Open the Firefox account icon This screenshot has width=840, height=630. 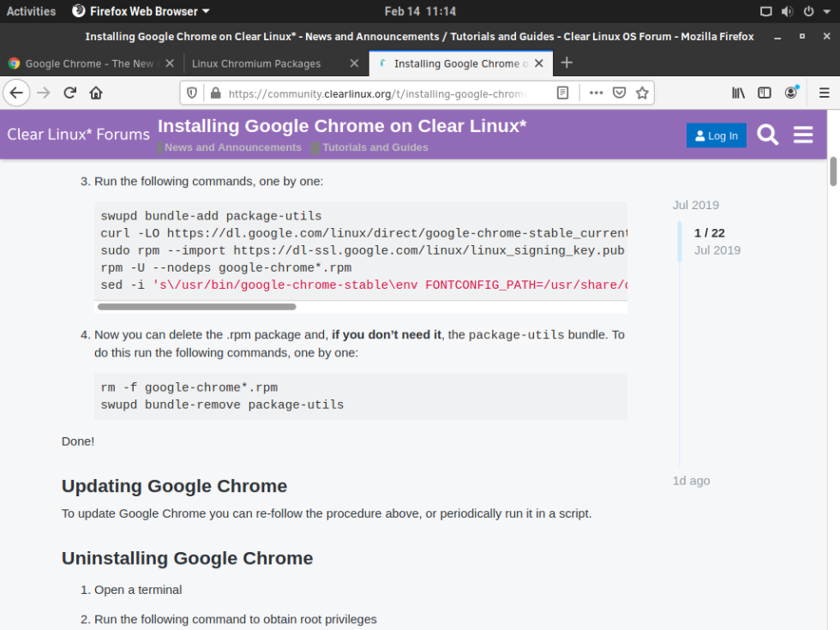[791, 93]
